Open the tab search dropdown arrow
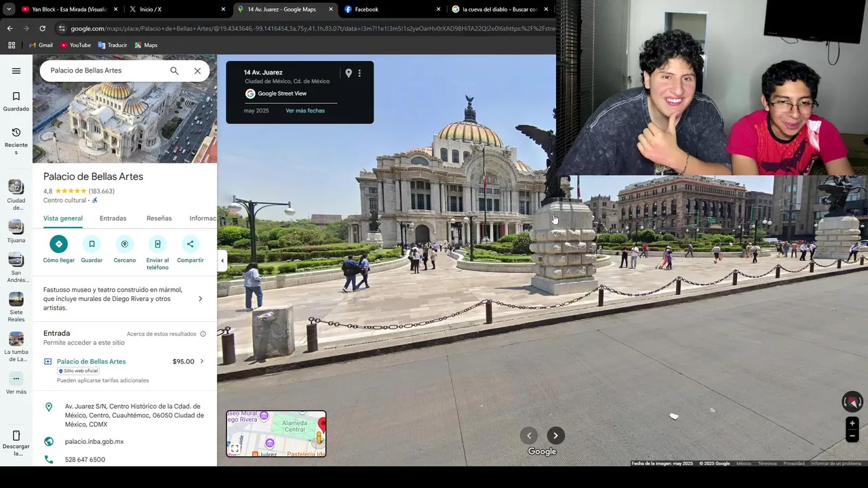868x488 pixels. pos(8,9)
